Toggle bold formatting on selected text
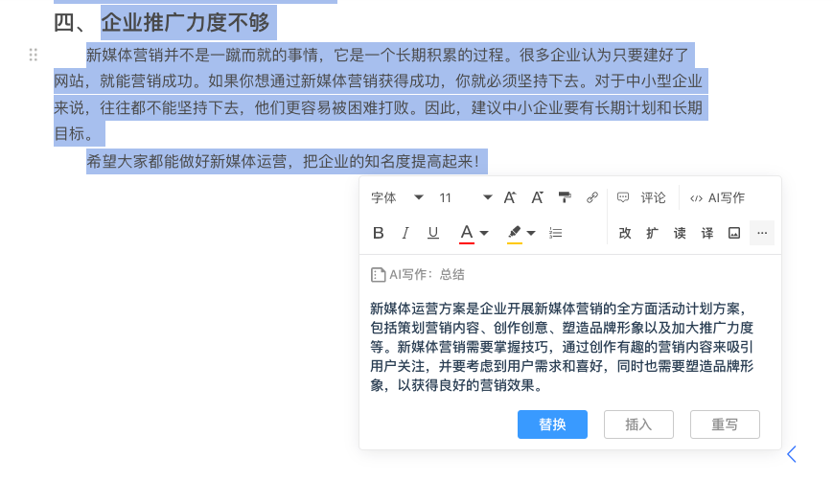The height and width of the screenshot is (504, 833). (378, 233)
